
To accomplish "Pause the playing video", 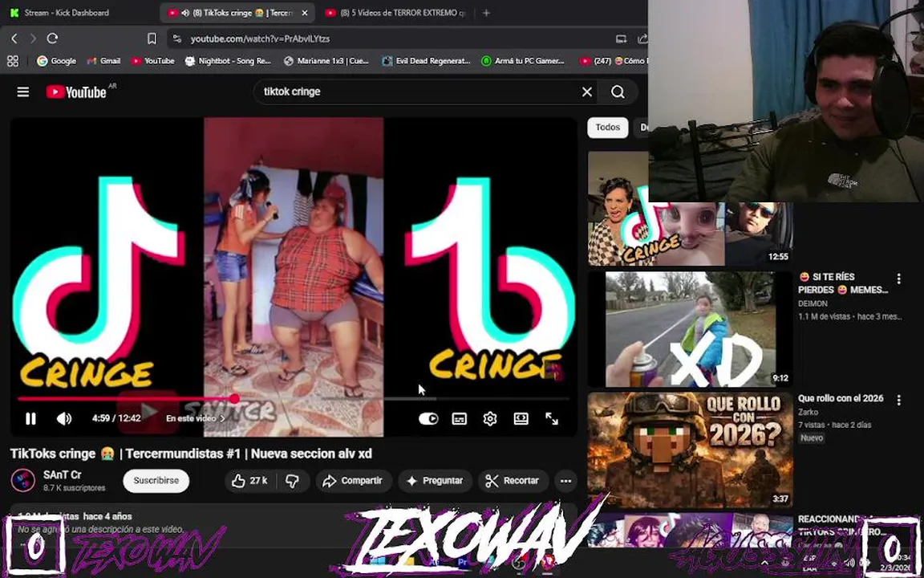I will (30, 419).
